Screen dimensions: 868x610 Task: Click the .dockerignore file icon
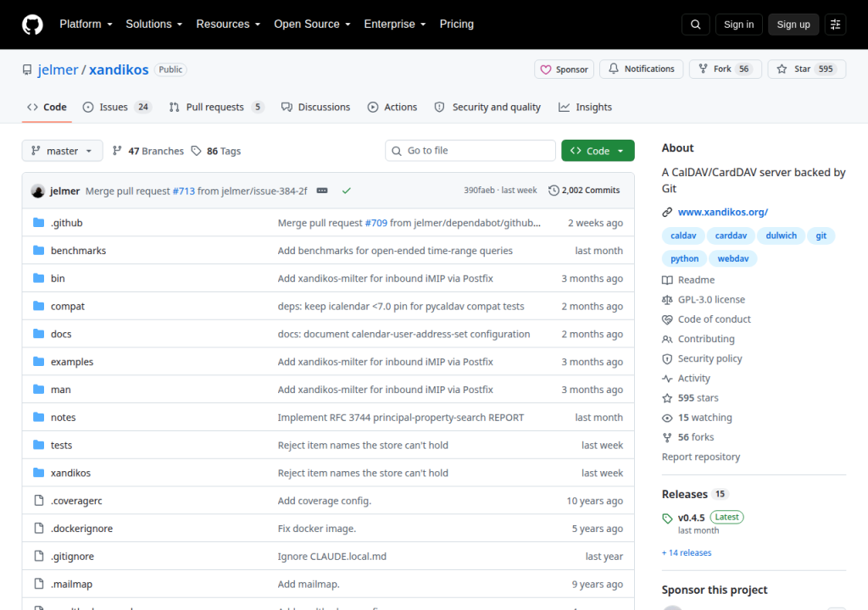(39, 528)
